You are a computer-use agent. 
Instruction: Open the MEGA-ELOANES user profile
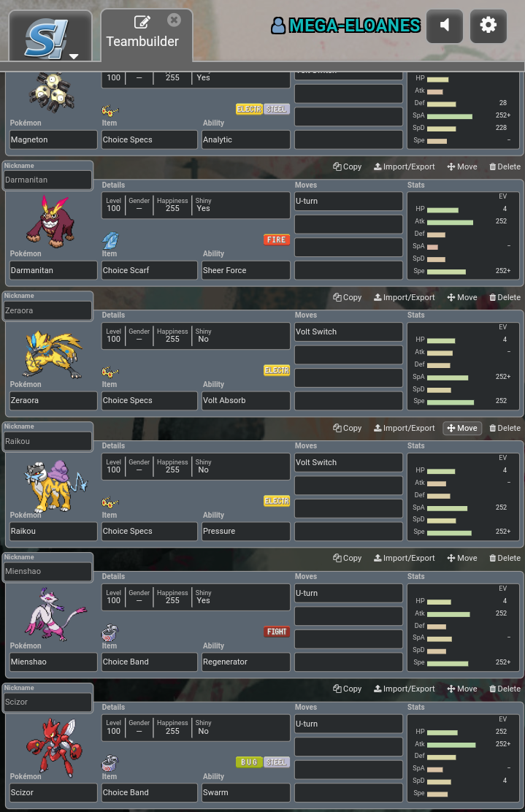point(345,26)
